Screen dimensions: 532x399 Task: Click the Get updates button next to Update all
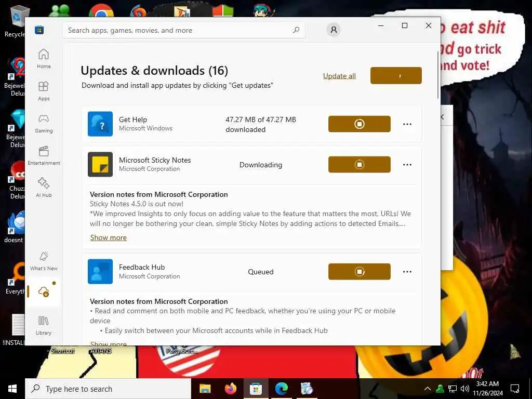coord(396,75)
